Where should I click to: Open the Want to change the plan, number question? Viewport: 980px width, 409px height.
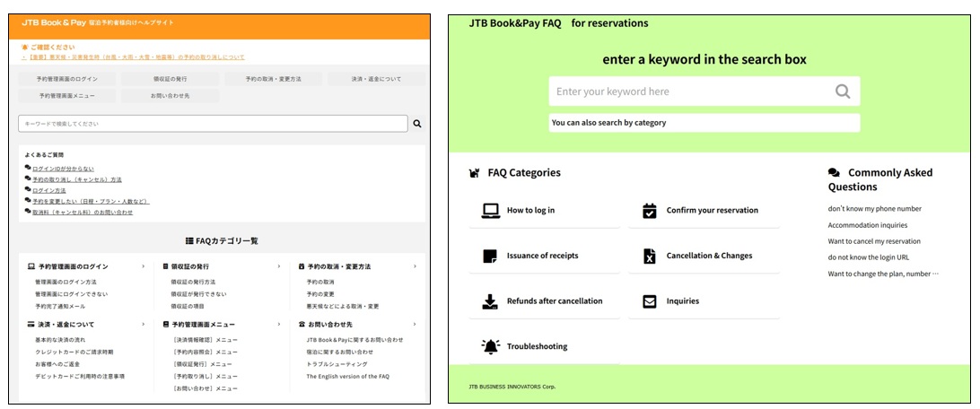883,274
